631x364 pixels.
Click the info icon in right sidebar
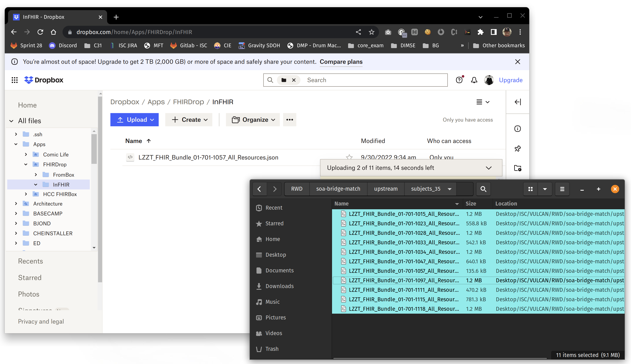tap(517, 129)
